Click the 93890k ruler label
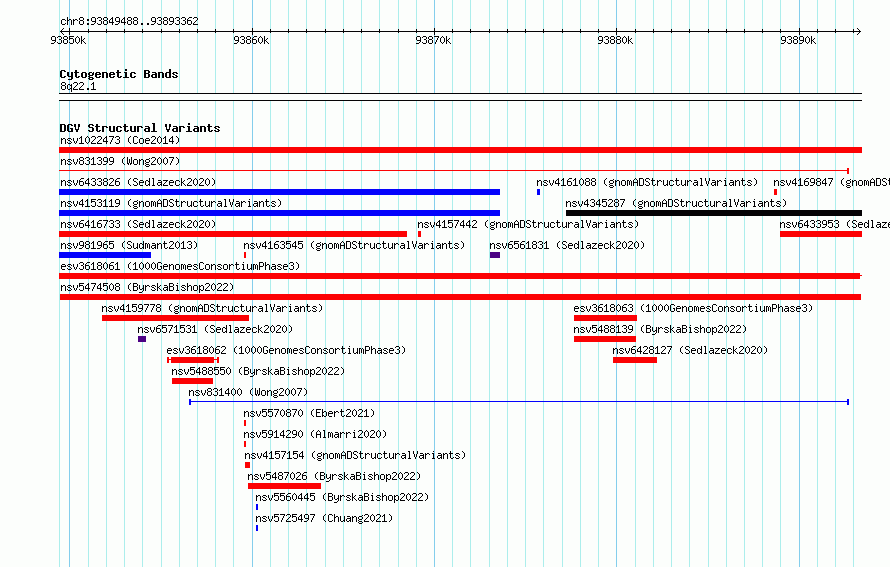Screen dimensions: 890x567 (798, 40)
